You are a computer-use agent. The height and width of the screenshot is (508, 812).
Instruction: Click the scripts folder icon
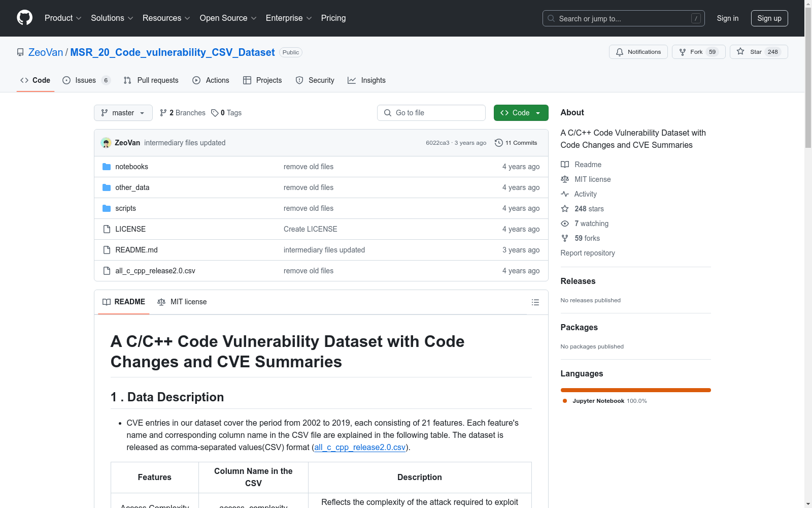click(107, 208)
